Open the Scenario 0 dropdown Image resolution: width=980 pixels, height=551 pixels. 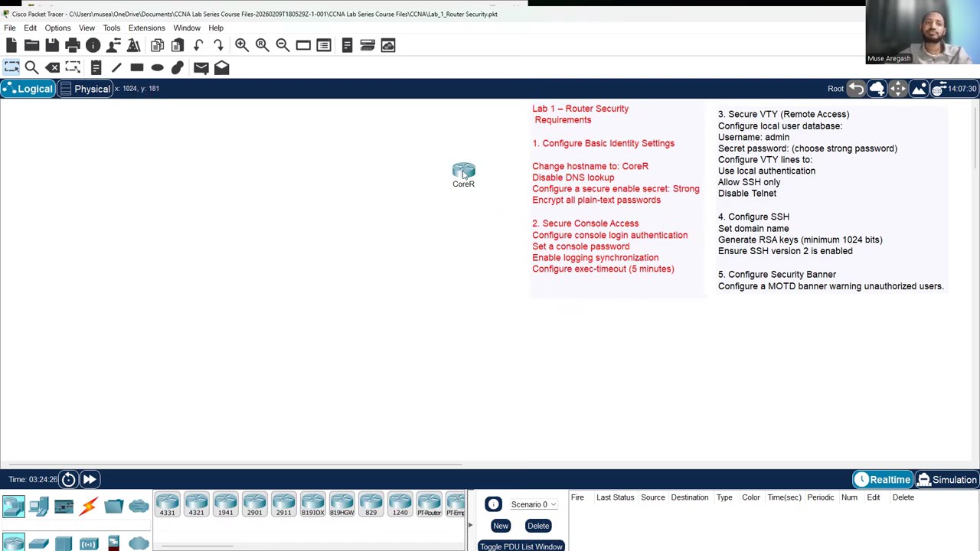(x=533, y=504)
